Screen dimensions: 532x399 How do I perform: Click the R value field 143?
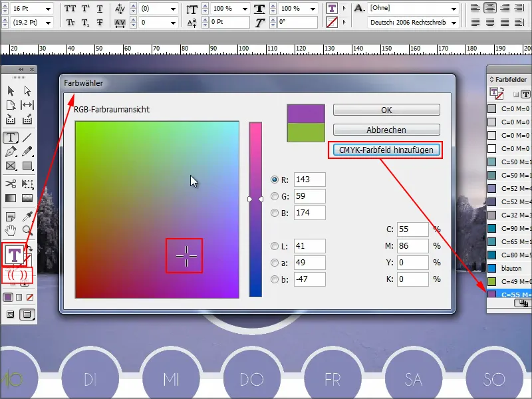[x=309, y=180]
